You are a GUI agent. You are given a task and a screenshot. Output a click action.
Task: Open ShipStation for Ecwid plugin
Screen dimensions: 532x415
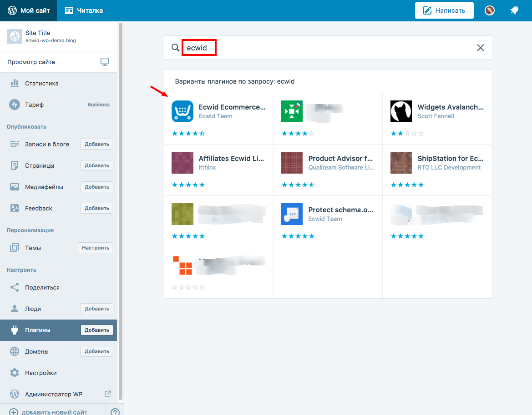click(x=437, y=170)
